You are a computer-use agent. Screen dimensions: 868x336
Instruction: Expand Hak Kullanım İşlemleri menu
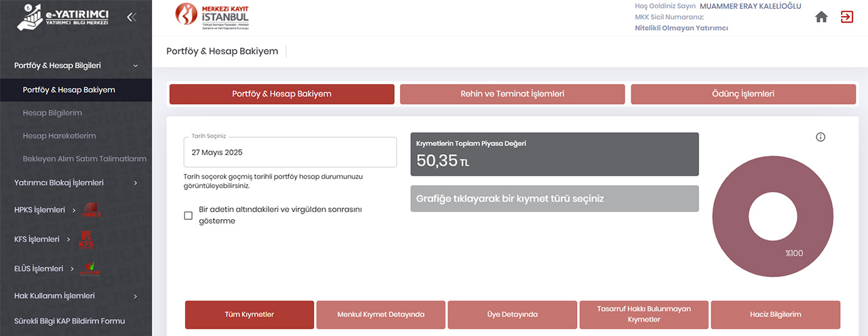pyautogui.click(x=76, y=296)
